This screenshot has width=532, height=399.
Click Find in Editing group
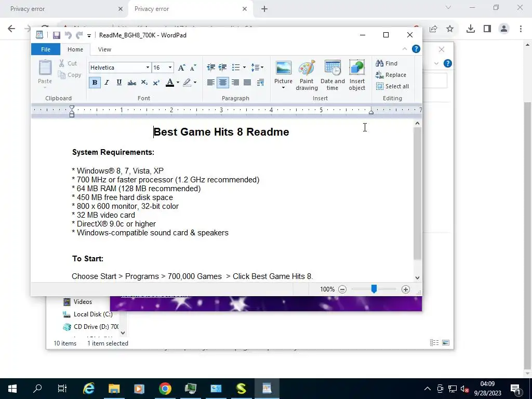point(387,63)
